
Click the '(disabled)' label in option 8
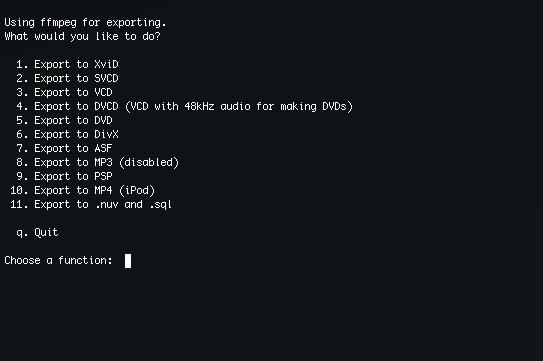[x=149, y=162]
